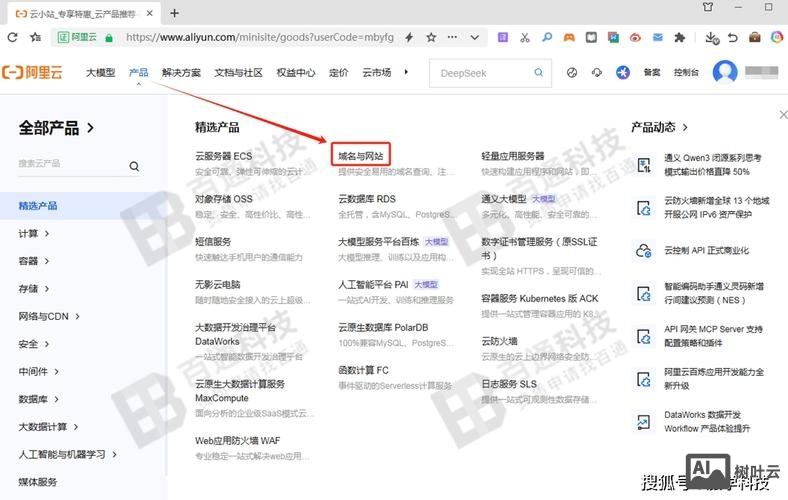Open the 控制台 console link
Image resolution: width=788 pixels, height=500 pixels.
tap(686, 73)
